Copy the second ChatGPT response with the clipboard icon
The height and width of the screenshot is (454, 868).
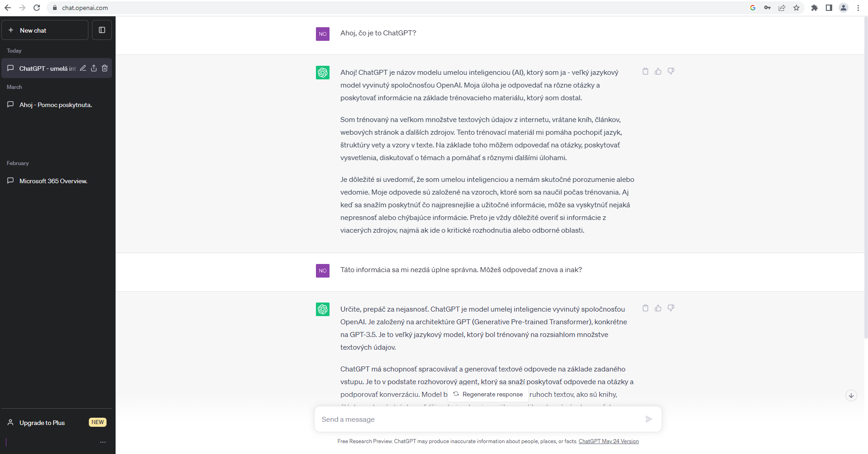click(x=645, y=308)
